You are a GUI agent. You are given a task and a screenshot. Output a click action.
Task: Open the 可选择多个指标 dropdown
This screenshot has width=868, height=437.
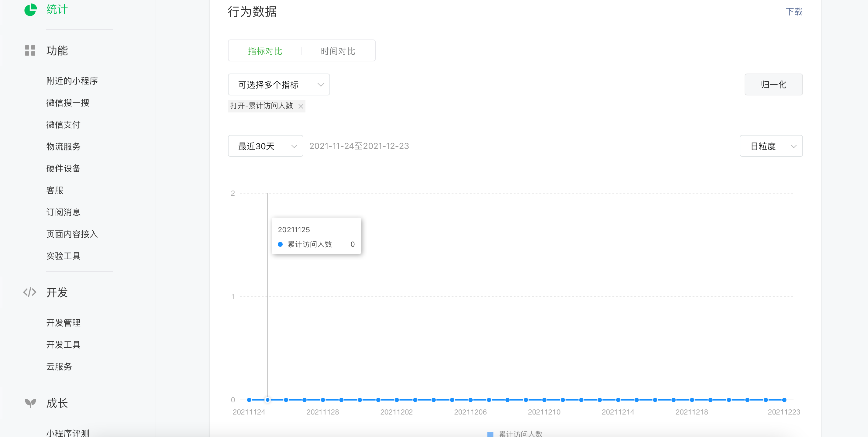(279, 84)
